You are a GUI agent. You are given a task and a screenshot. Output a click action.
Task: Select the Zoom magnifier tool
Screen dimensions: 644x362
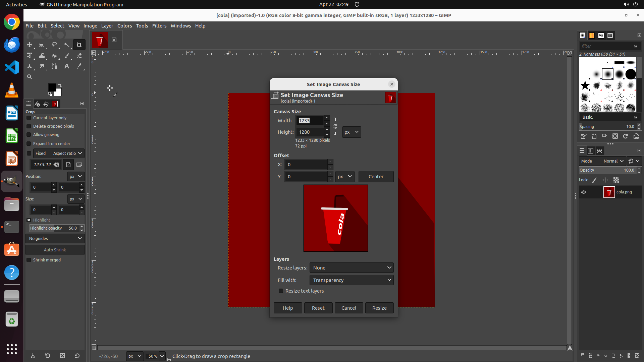[x=30, y=77]
